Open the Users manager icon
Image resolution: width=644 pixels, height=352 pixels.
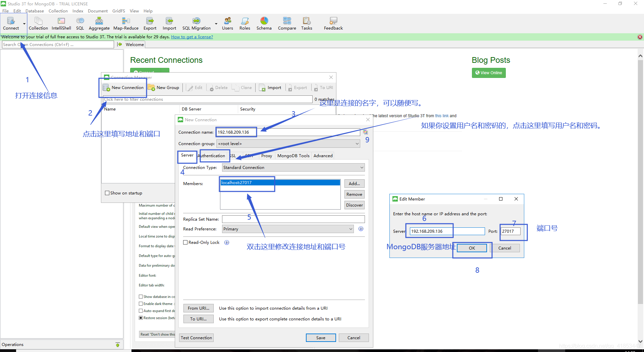227,24
